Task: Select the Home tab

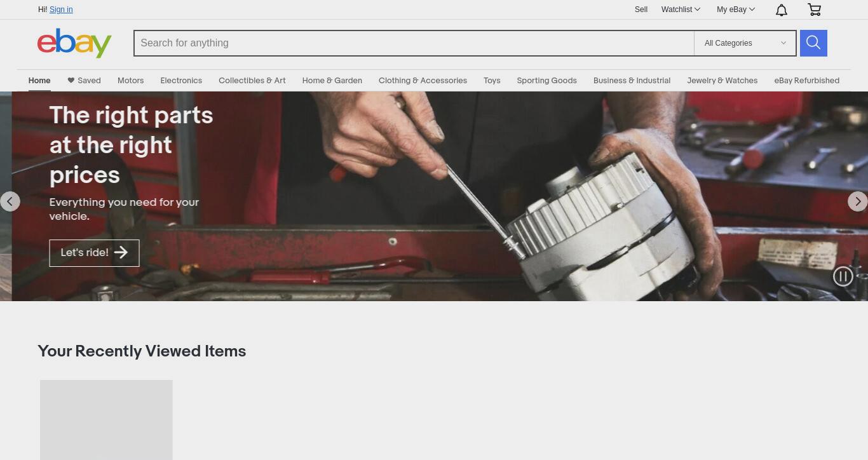Action: point(39,81)
